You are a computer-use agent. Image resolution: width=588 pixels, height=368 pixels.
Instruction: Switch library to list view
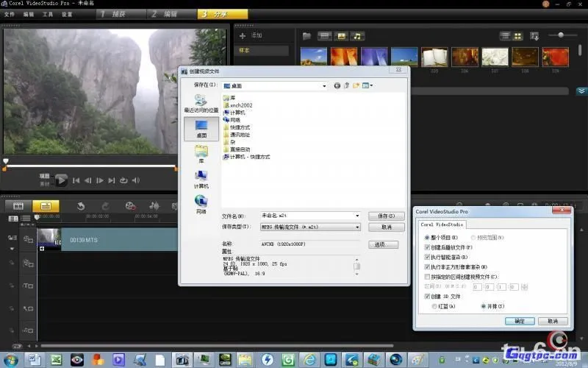(506, 36)
